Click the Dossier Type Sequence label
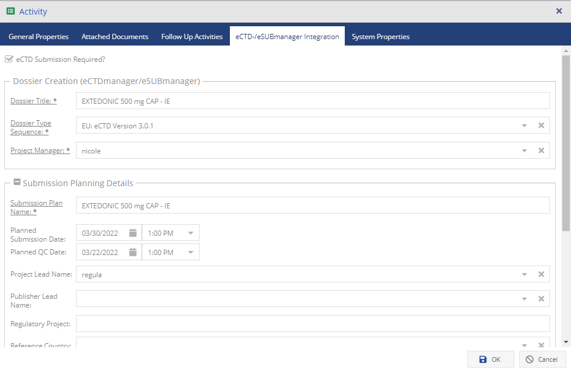The image size is (571, 368). (x=31, y=127)
